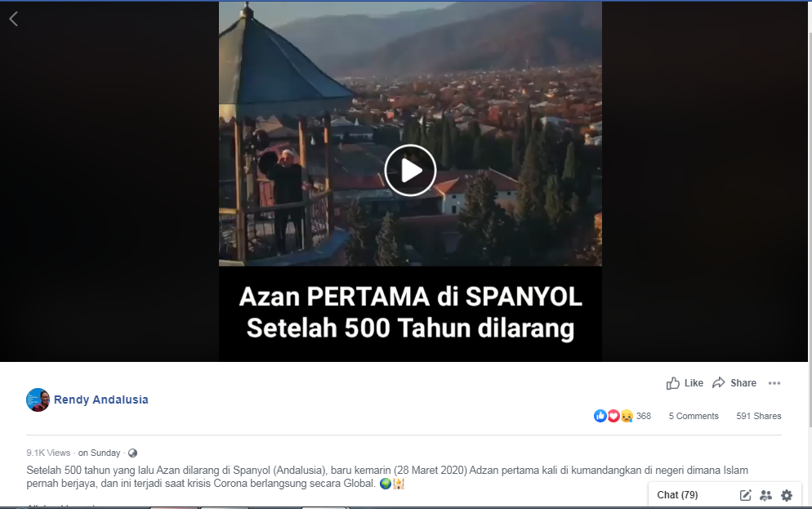Click the red heart reaction icon
This screenshot has height=509, width=812.
click(613, 416)
